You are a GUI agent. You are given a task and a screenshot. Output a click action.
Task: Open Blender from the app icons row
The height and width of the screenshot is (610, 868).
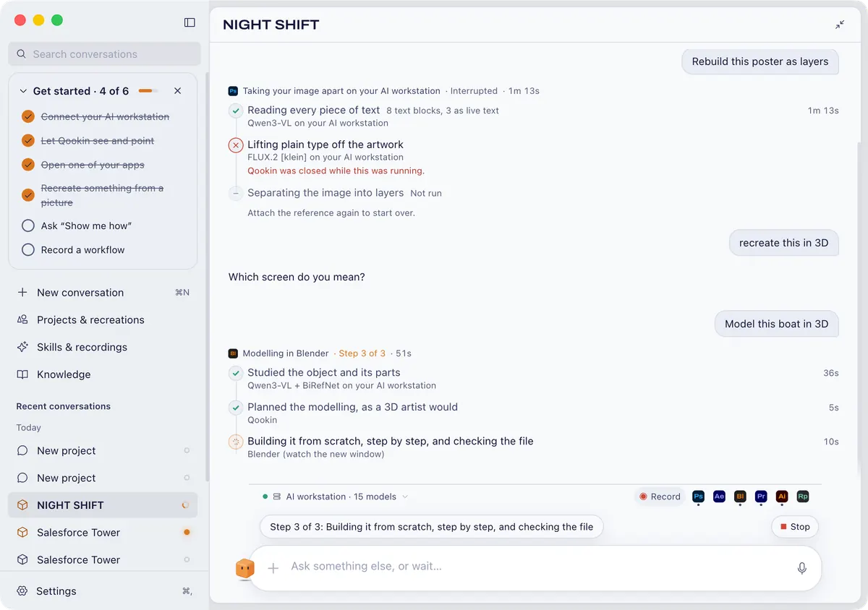(740, 497)
